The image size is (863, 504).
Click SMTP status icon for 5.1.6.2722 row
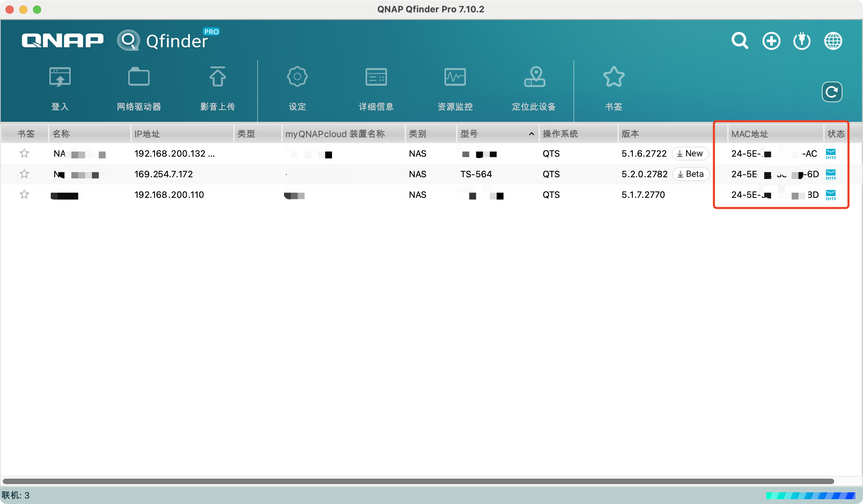click(831, 154)
